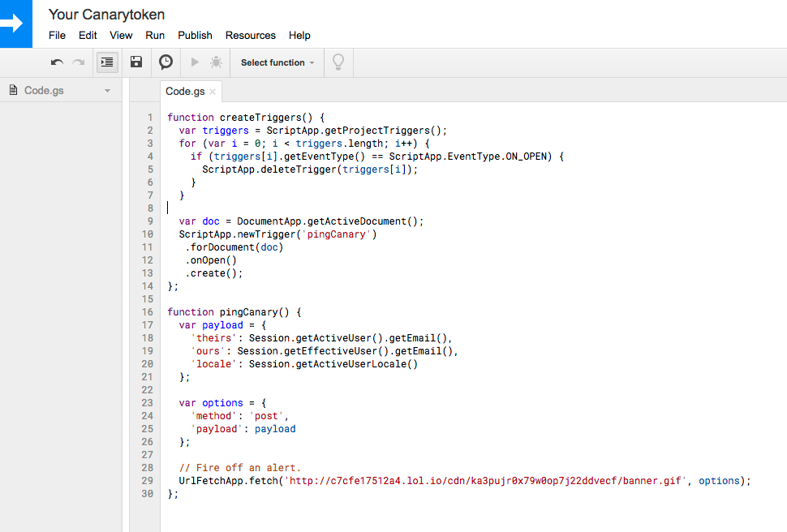Image resolution: width=787 pixels, height=532 pixels.
Task: Open the Publish menu
Action: (195, 35)
